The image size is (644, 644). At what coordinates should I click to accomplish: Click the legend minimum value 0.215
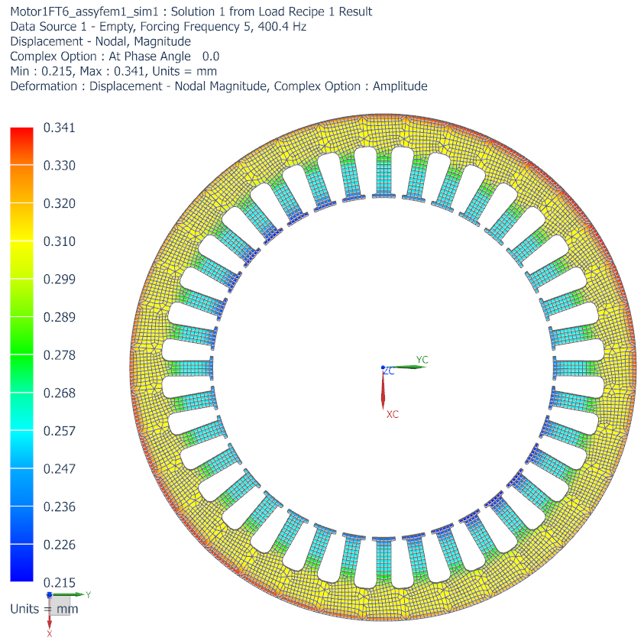point(59,582)
